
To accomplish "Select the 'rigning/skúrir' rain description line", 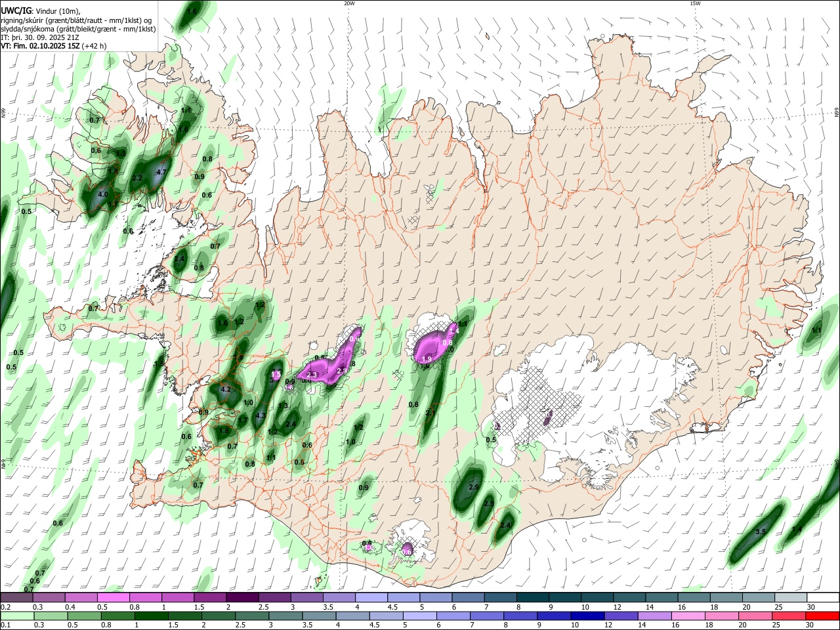I will tap(76, 20).
